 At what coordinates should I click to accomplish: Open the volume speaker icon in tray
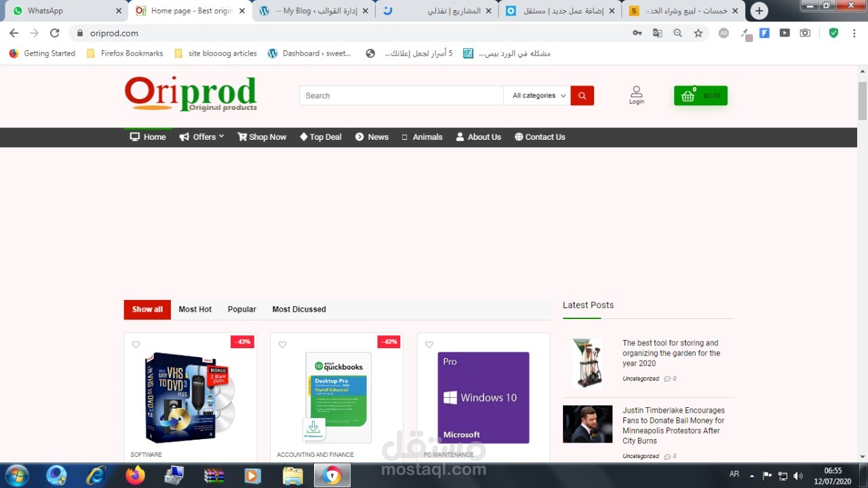(798, 476)
